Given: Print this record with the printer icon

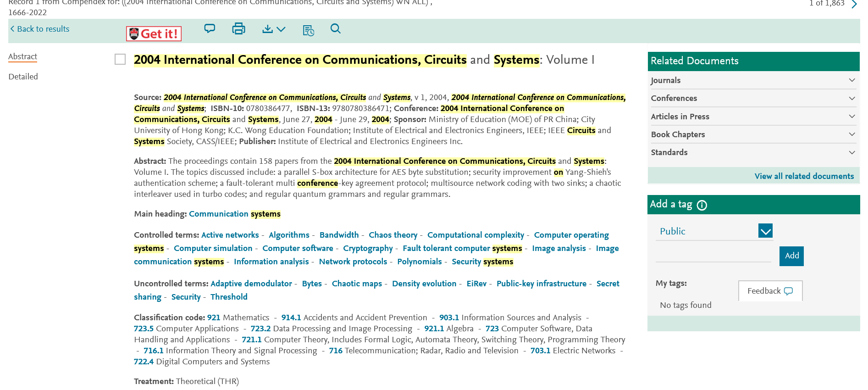Looking at the screenshot, I should point(238,28).
